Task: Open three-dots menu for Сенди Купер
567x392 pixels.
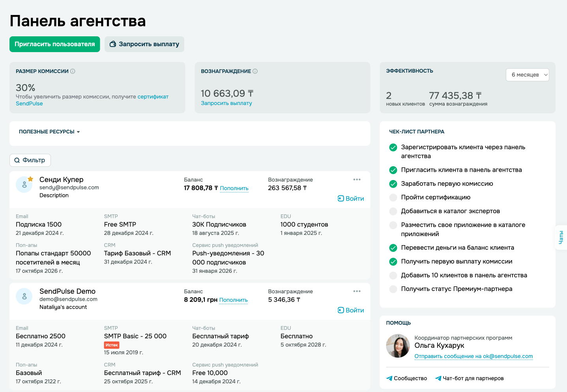Action: pos(357,180)
